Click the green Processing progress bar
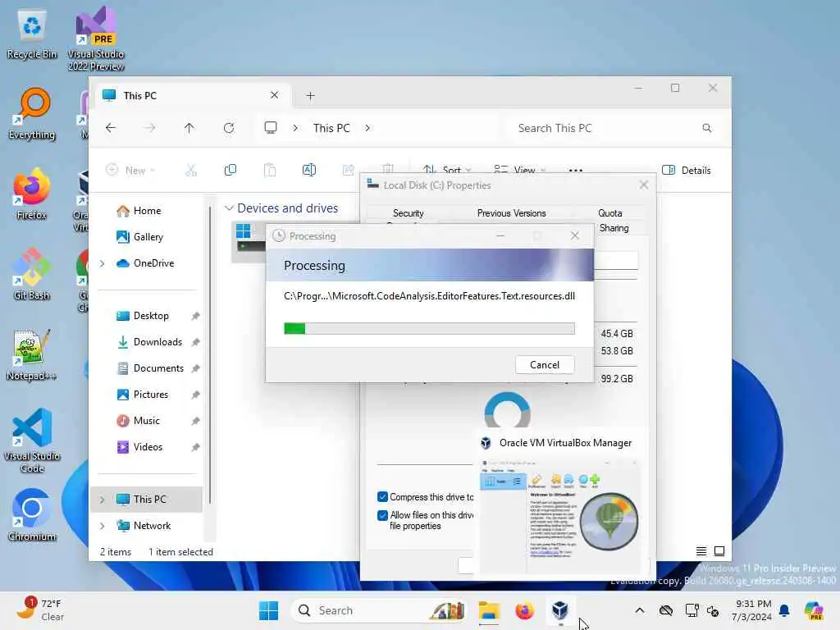 429,328
